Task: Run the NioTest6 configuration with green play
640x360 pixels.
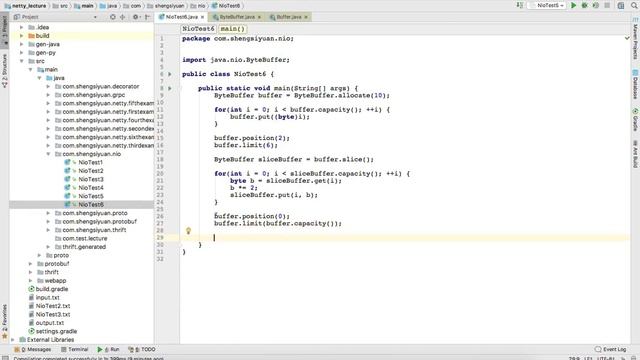Action: [x=573, y=5]
